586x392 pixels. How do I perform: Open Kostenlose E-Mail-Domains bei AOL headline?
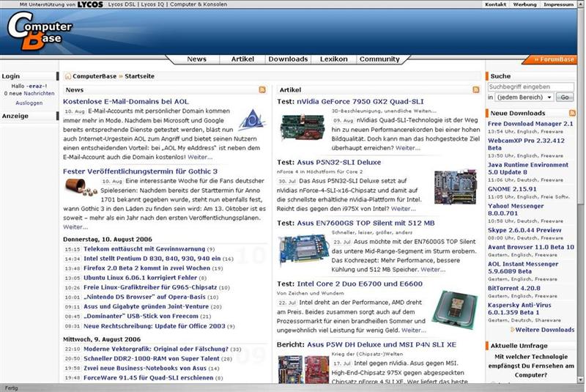pyautogui.click(x=126, y=101)
